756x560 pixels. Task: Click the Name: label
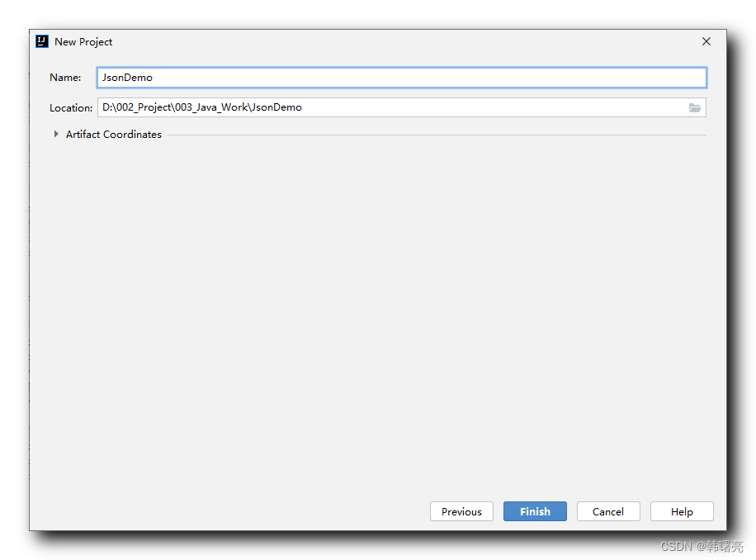[x=65, y=78]
